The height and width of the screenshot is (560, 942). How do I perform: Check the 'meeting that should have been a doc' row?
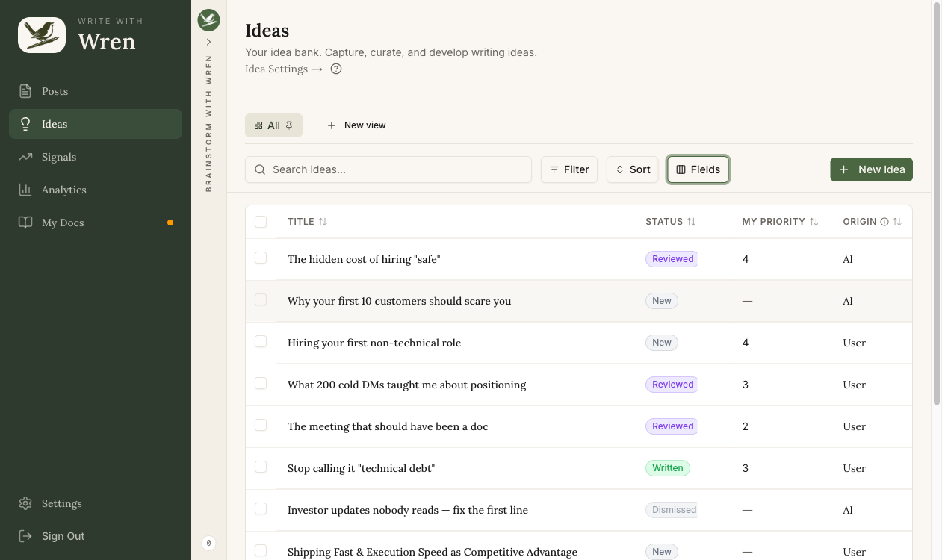pyautogui.click(x=261, y=425)
